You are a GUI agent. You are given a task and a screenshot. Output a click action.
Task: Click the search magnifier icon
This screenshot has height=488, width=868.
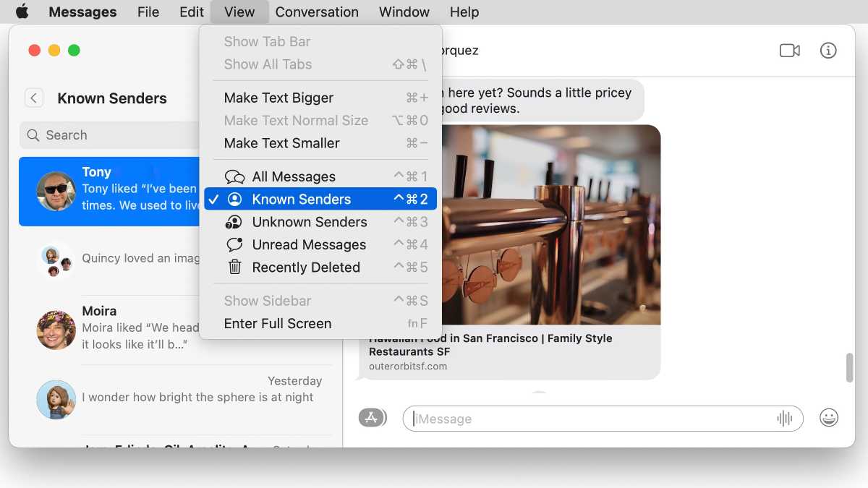click(33, 135)
